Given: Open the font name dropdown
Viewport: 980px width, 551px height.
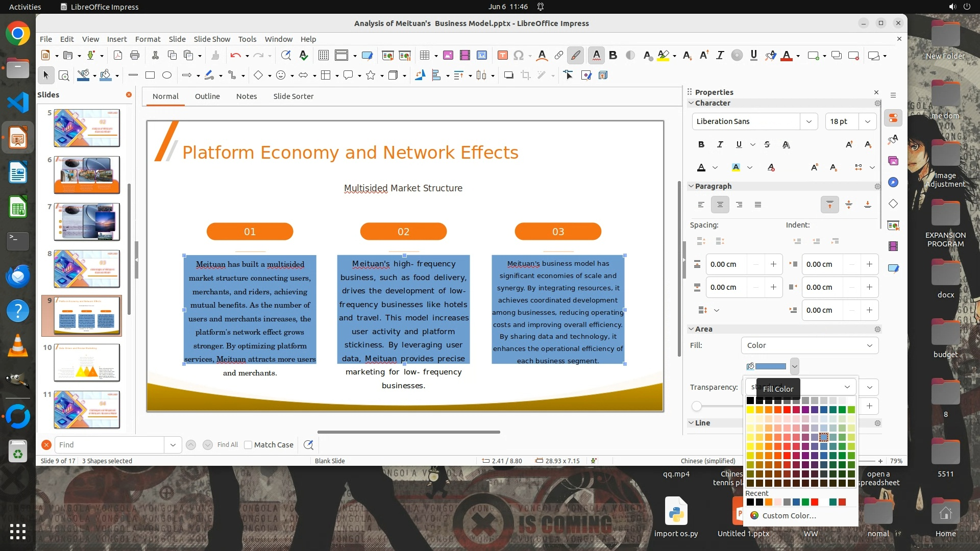Looking at the screenshot, I should point(808,121).
